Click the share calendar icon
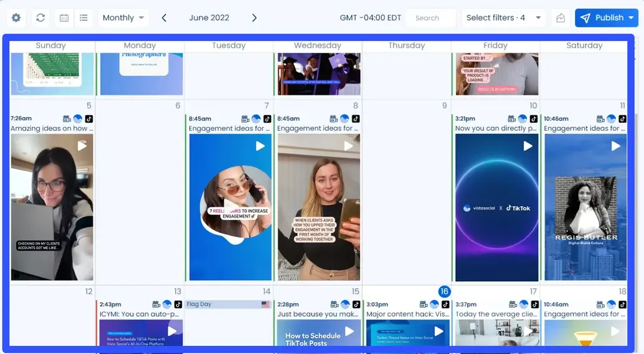 (x=561, y=18)
